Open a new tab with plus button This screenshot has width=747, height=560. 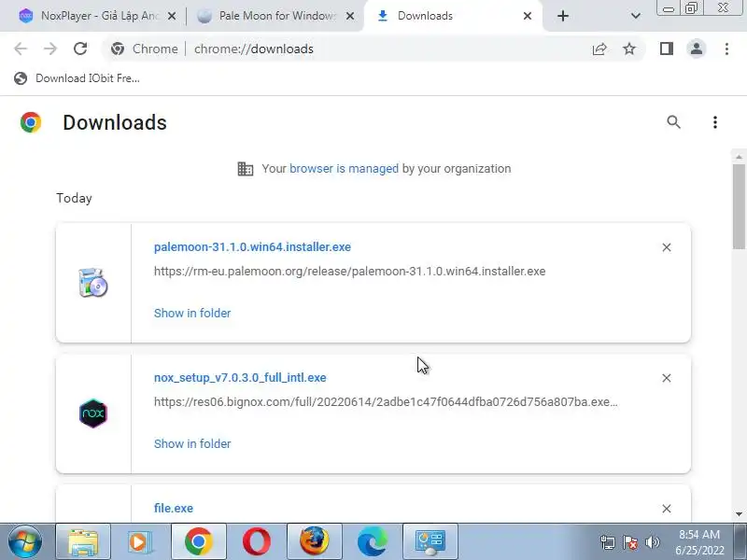(x=563, y=16)
